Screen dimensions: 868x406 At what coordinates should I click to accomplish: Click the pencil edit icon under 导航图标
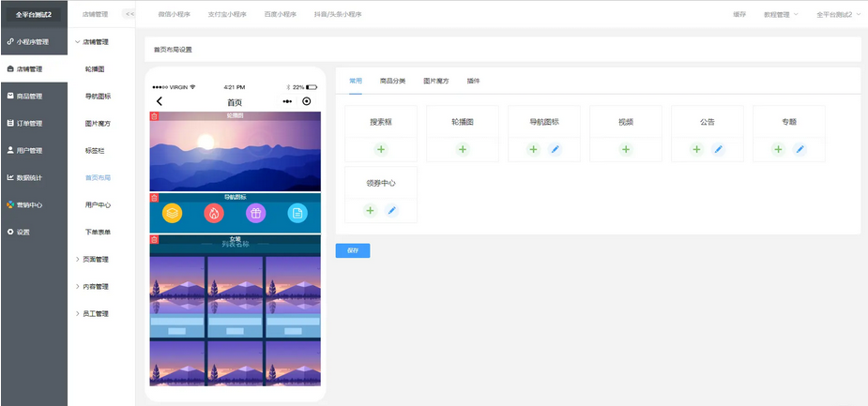click(x=556, y=150)
